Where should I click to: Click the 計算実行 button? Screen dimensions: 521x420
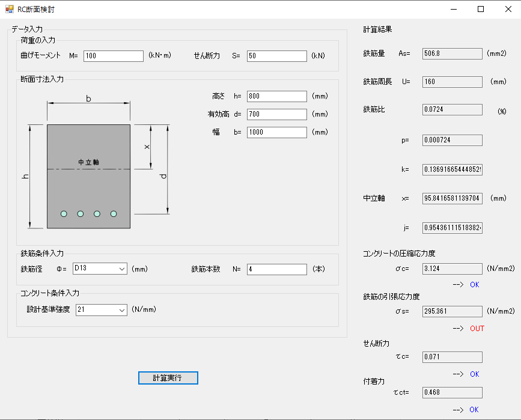click(x=168, y=378)
